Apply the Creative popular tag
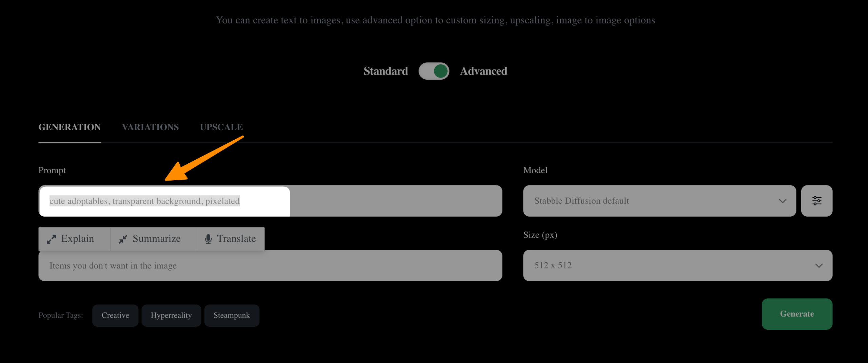868x363 pixels. pos(115,315)
